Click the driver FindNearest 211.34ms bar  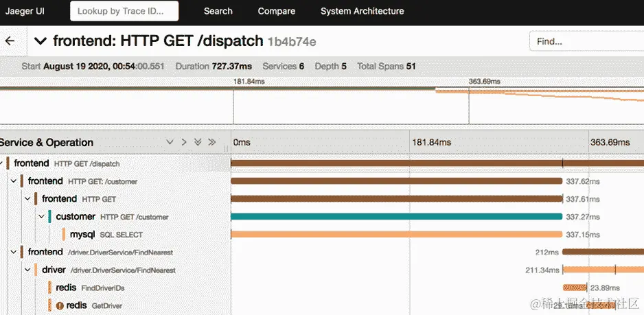(603, 270)
